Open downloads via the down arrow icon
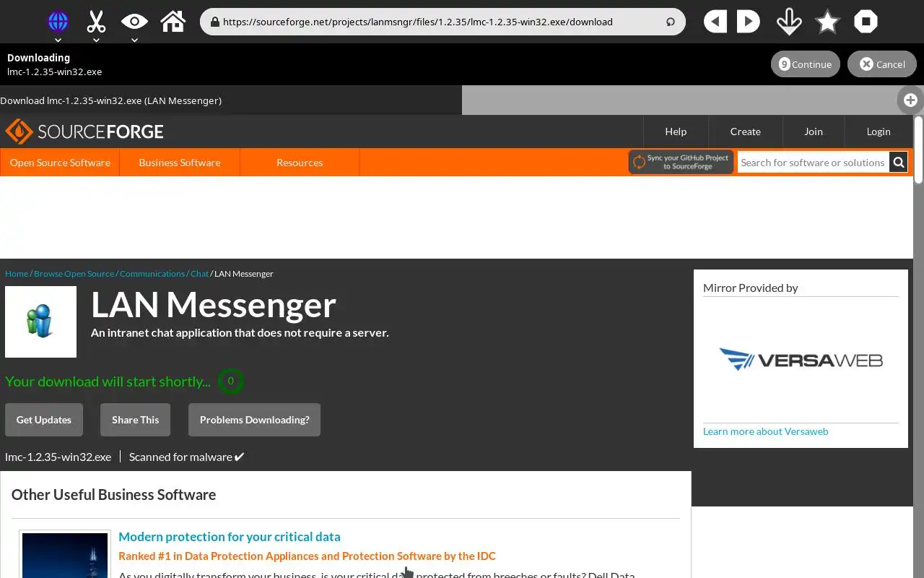The height and width of the screenshot is (578, 924). point(789,22)
